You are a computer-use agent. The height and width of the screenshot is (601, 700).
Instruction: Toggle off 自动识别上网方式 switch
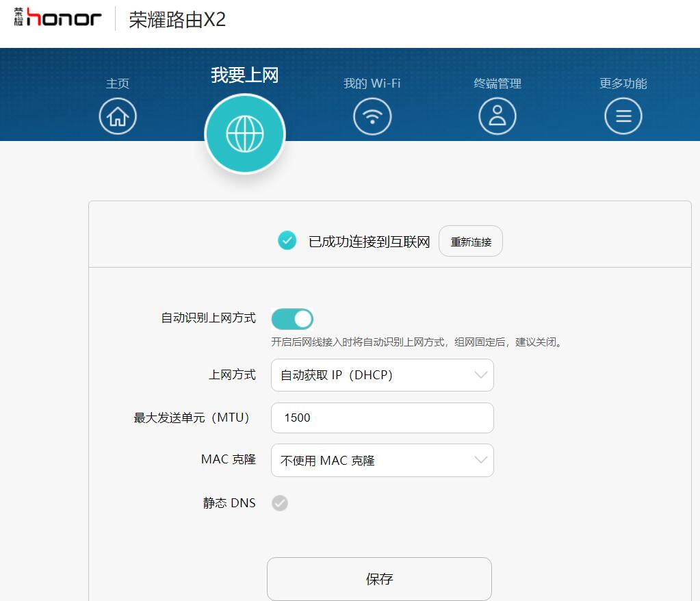[292, 318]
